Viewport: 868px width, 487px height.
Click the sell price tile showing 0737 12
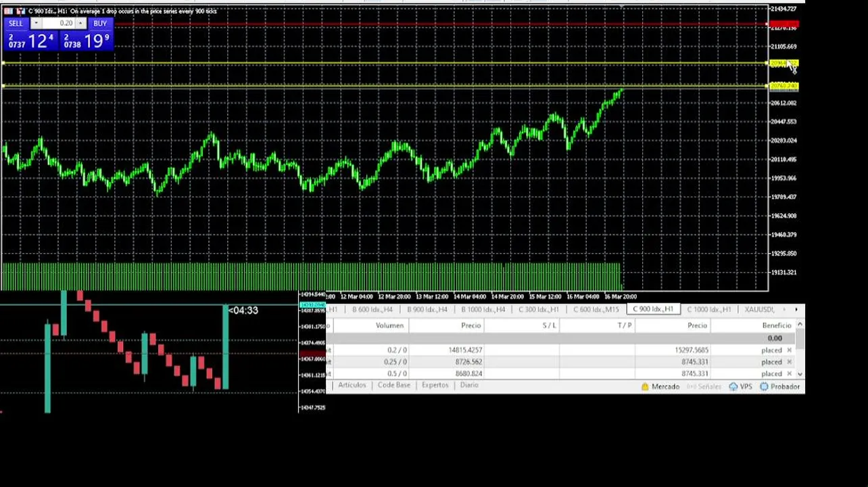(31, 41)
